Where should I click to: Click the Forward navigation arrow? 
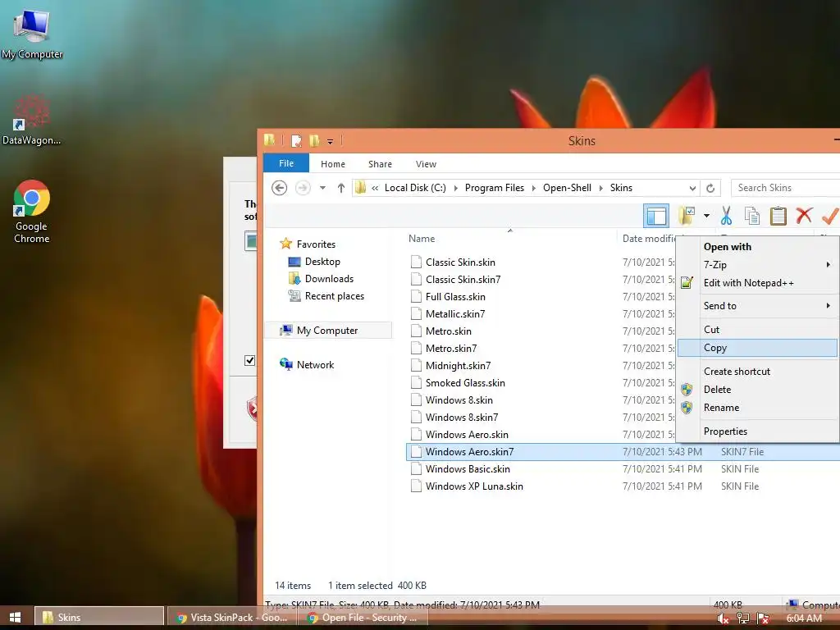303,188
